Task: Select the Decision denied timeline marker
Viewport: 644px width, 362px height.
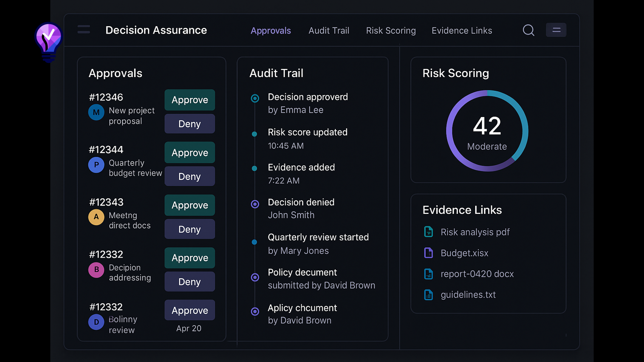Action: tap(255, 204)
